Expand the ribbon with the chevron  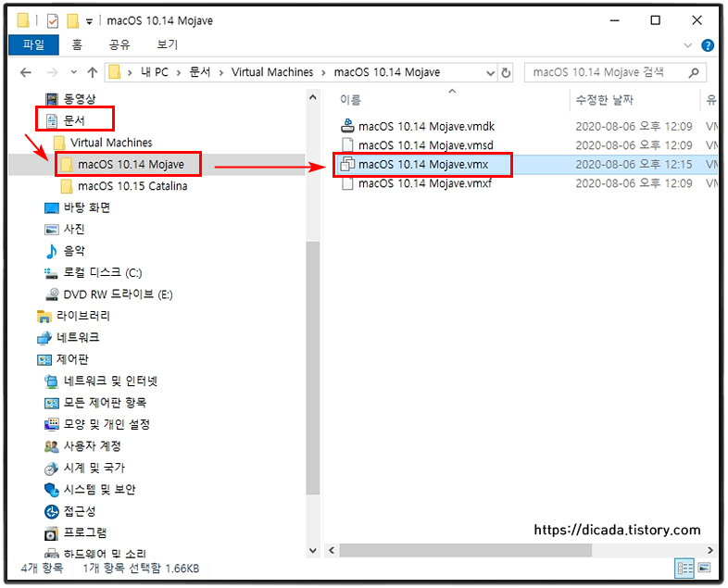[687, 45]
